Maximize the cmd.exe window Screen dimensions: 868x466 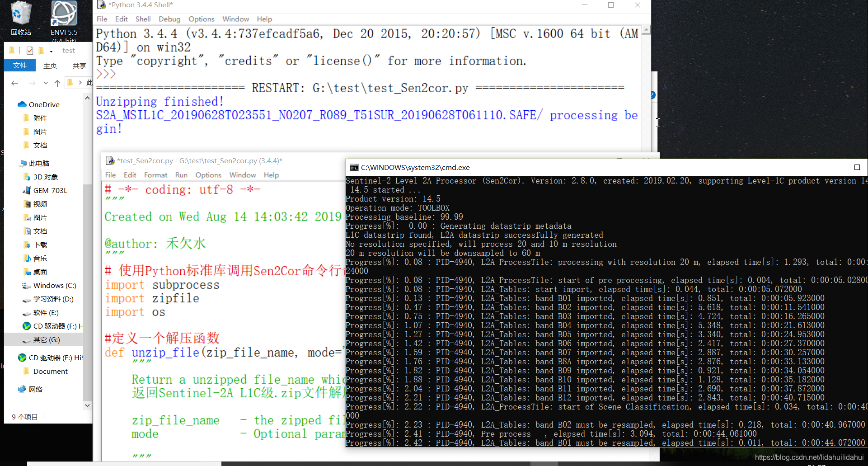857,167
